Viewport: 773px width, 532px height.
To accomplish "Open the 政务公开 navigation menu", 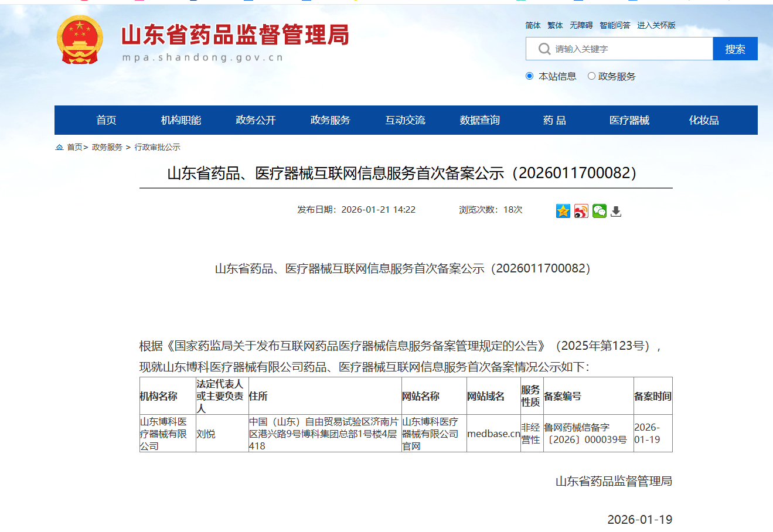I will click(x=256, y=120).
